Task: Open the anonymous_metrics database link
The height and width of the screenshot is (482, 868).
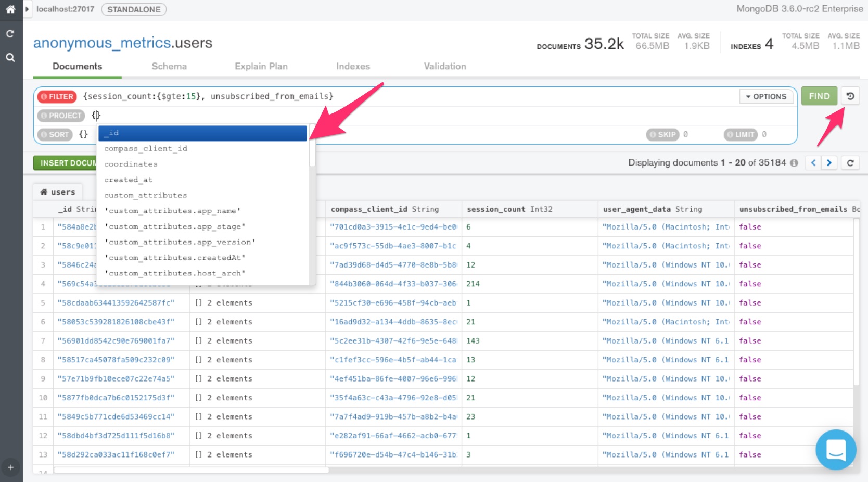Action: 102,43
